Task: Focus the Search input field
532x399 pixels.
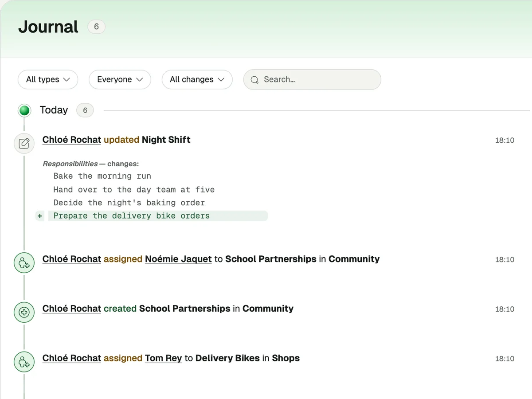Action: (312, 80)
